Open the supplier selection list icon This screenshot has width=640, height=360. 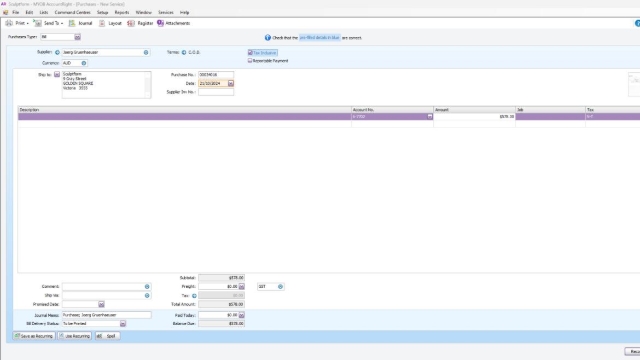point(146,52)
